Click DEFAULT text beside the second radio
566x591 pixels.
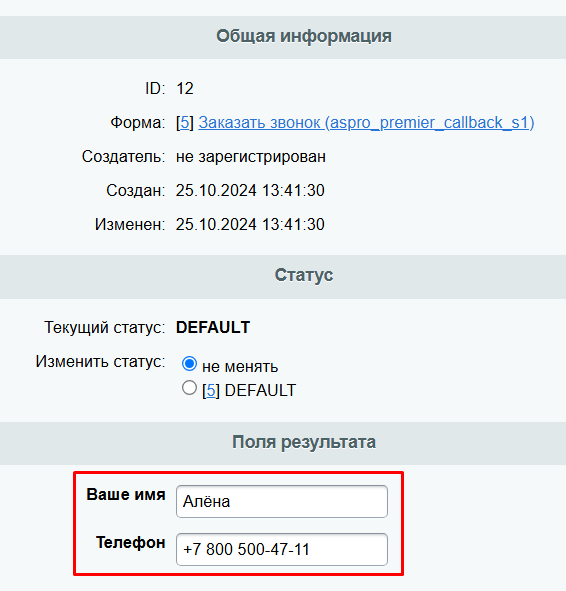(x=260, y=390)
